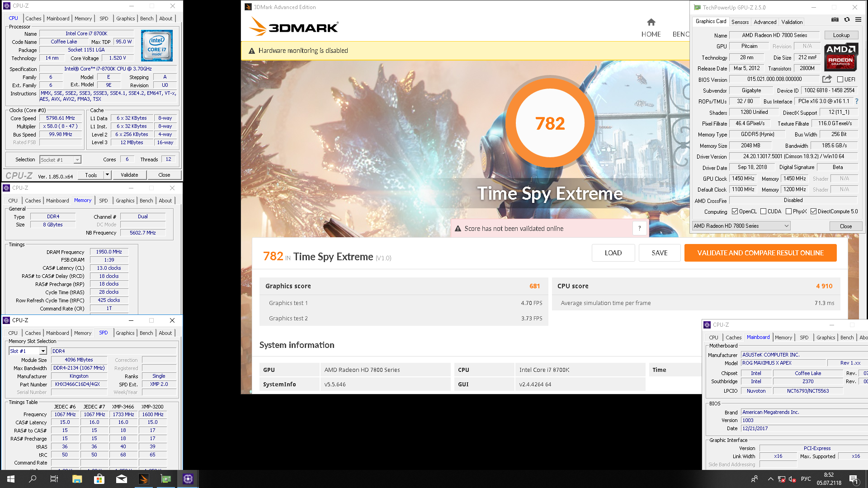Click the 3DMark logo

point(294,27)
